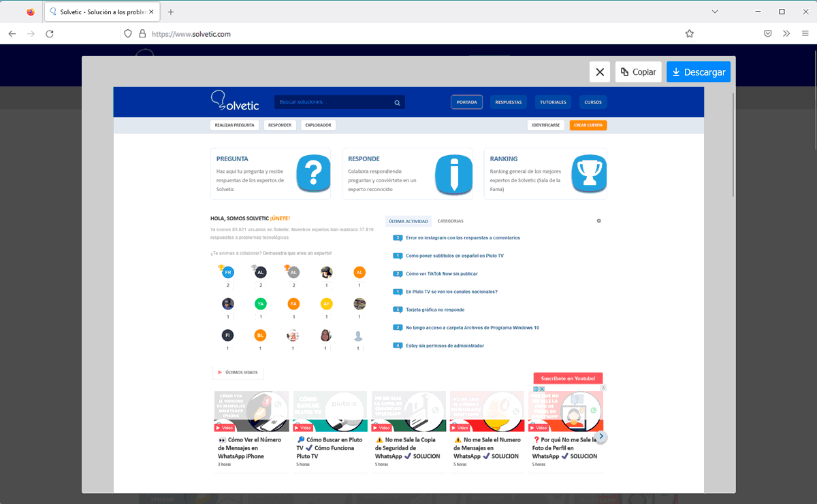Open settings via the gear icon above activity list

coord(598,220)
